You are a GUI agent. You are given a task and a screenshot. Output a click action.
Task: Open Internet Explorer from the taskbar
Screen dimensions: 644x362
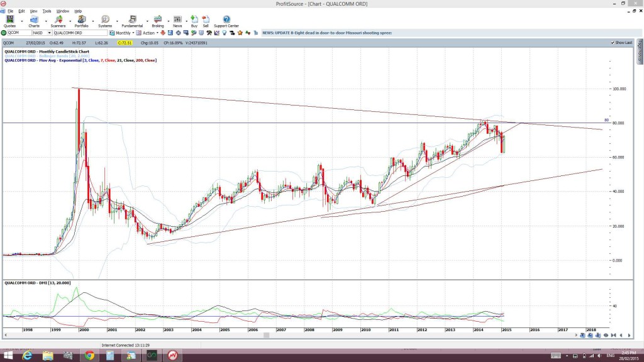pos(27,356)
